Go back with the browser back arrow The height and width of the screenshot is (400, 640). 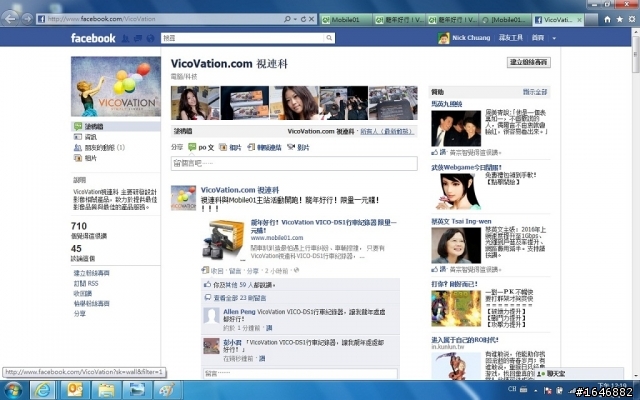[x=10, y=18]
